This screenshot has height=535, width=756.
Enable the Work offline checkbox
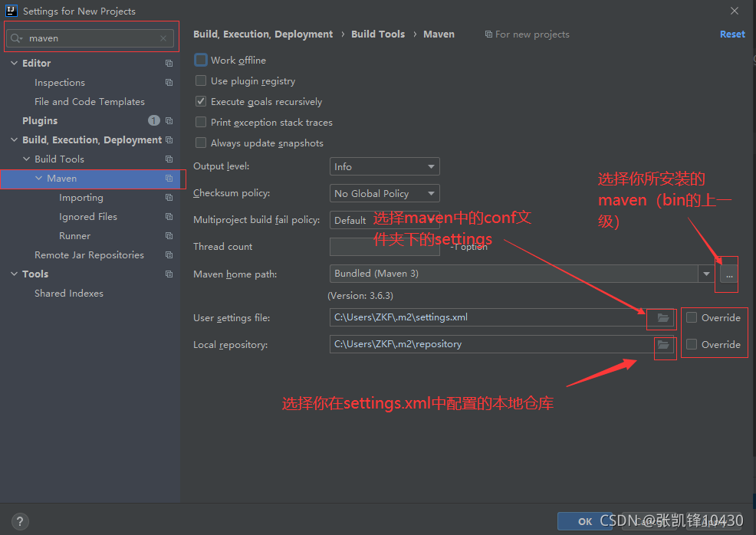(200, 60)
